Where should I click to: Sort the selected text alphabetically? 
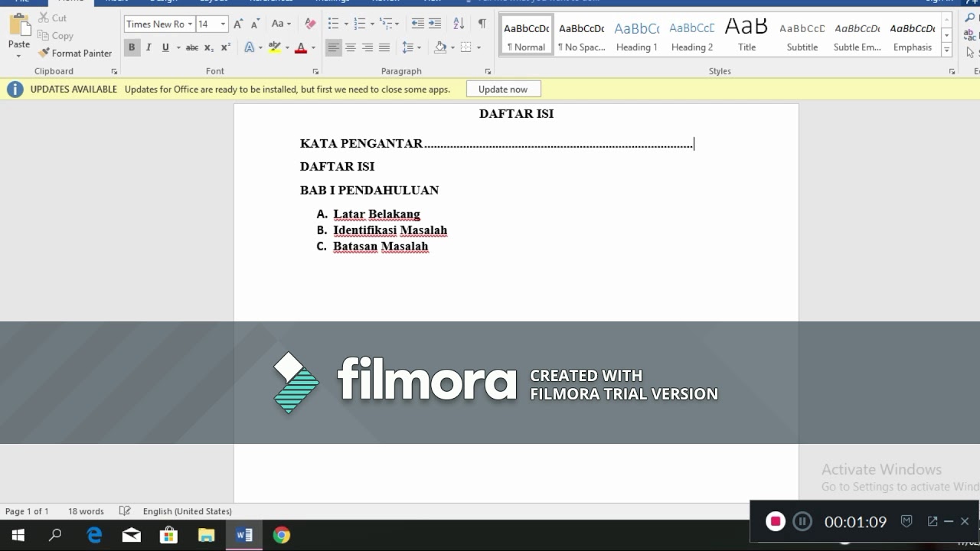coord(458,24)
